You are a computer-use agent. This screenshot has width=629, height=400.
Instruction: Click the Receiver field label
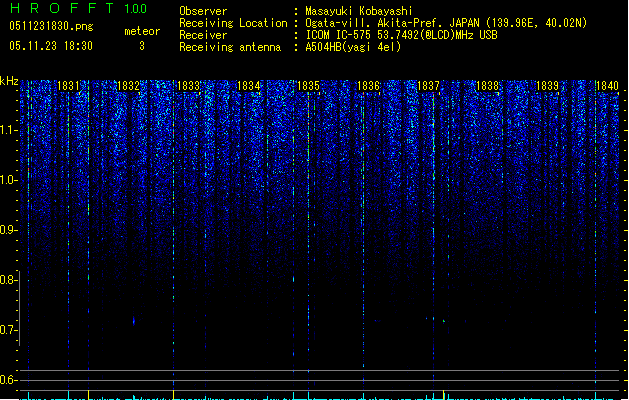coord(203,35)
